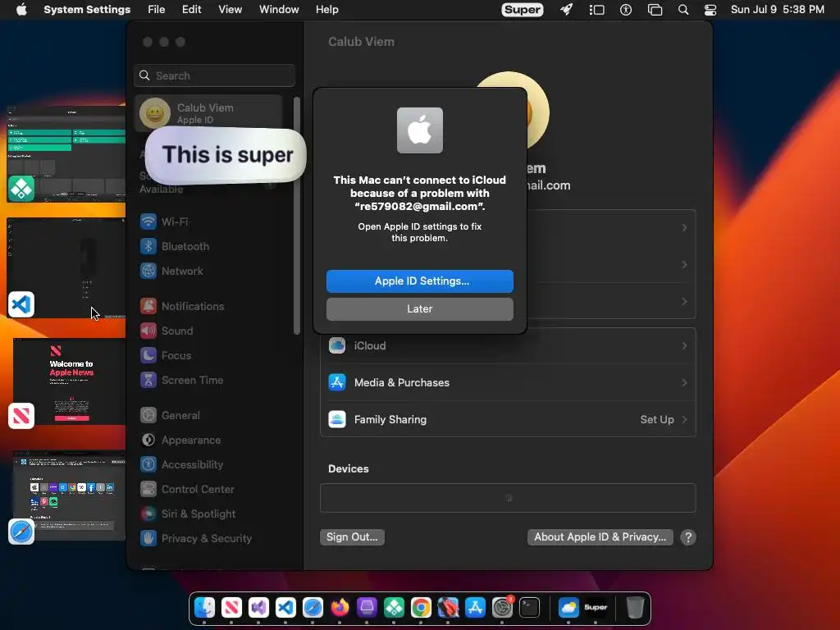Open the File menu
840x630 pixels.
coord(157,10)
